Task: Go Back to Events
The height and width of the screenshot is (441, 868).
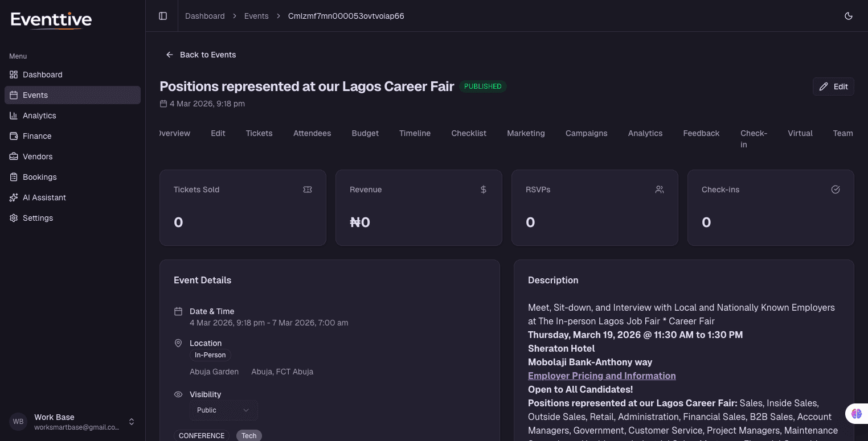Action: pyautogui.click(x=201, y=55)
